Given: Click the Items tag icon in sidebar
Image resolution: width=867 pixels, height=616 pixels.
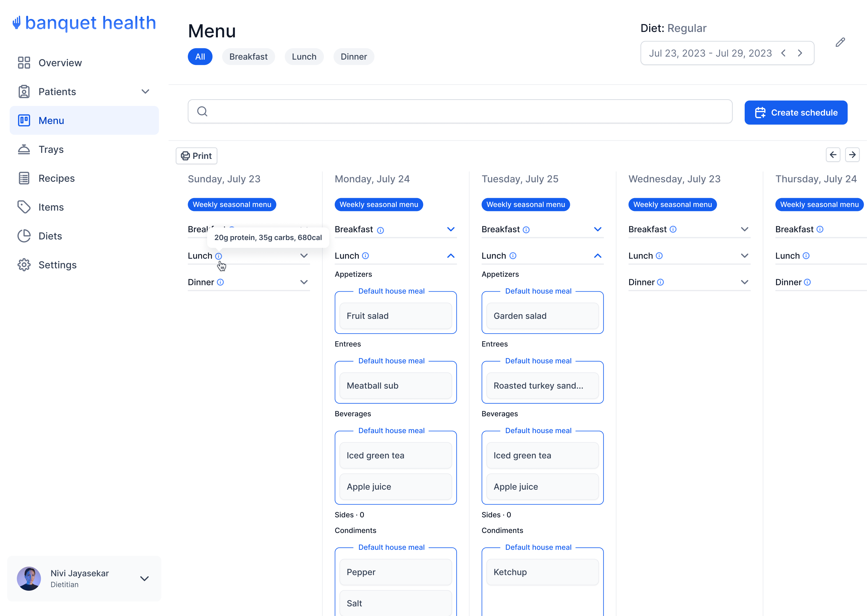Looking at the screenshot, I should click(24, 207).
